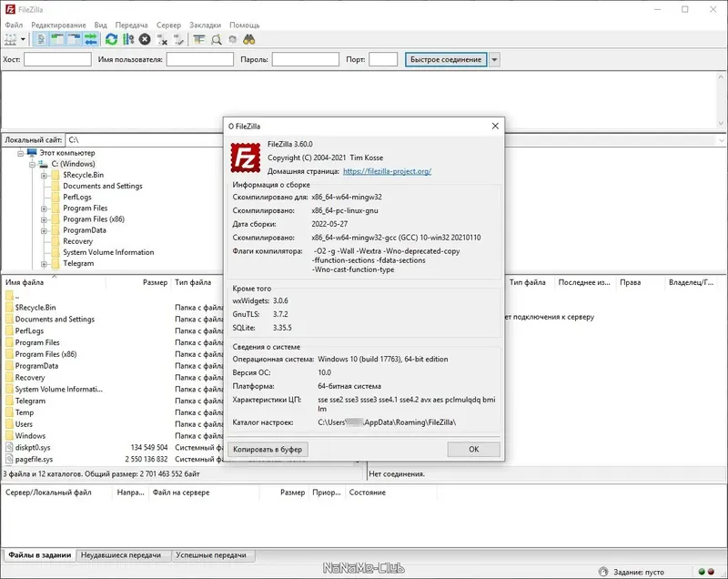The width and height of the screenshot is (728, 579).
Task: Sort local files by Имя файла column
Action: pos(54,282)
